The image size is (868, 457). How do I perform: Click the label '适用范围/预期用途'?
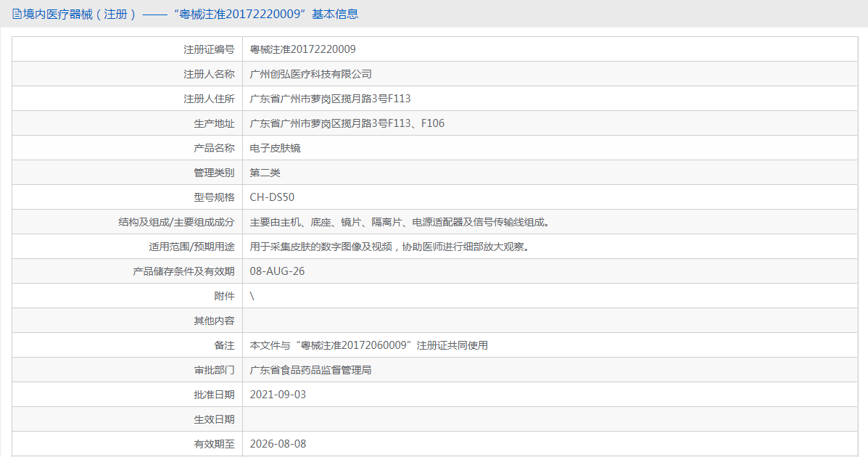pyautogui.click(x=191, y=247)
